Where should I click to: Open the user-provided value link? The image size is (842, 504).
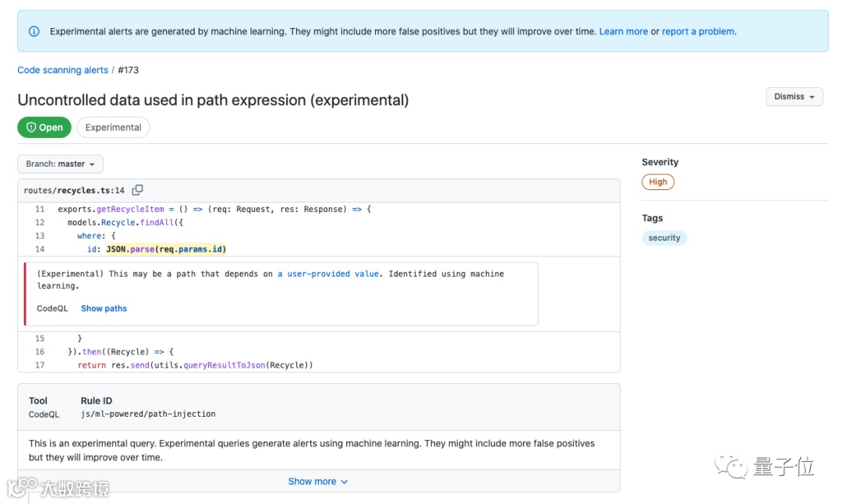click(328, 274)
